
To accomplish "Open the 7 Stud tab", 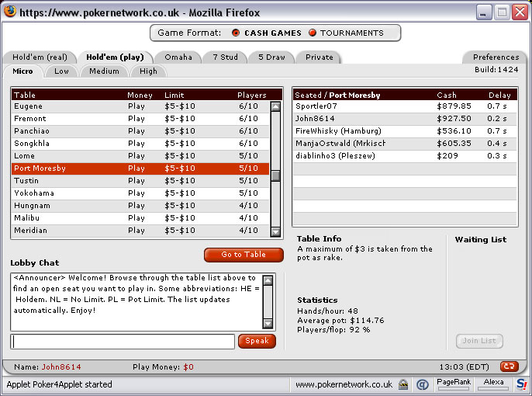I will 225,57.
